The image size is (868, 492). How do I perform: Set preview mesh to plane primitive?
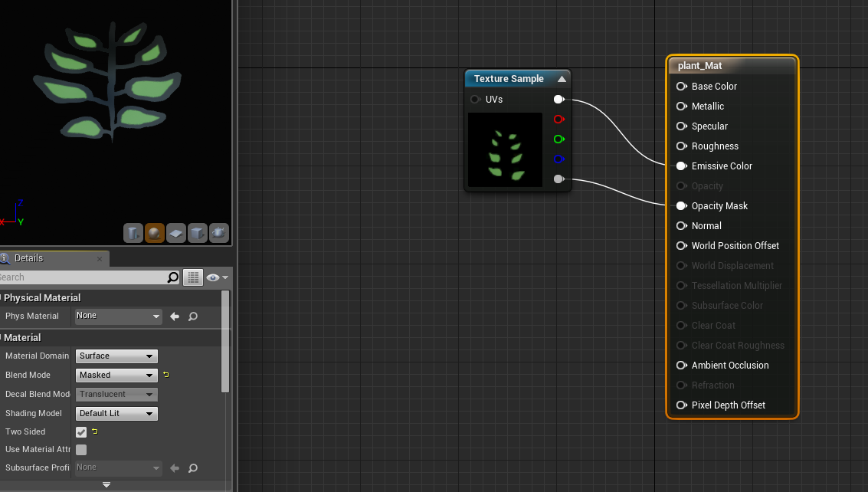tap(175, 233)
